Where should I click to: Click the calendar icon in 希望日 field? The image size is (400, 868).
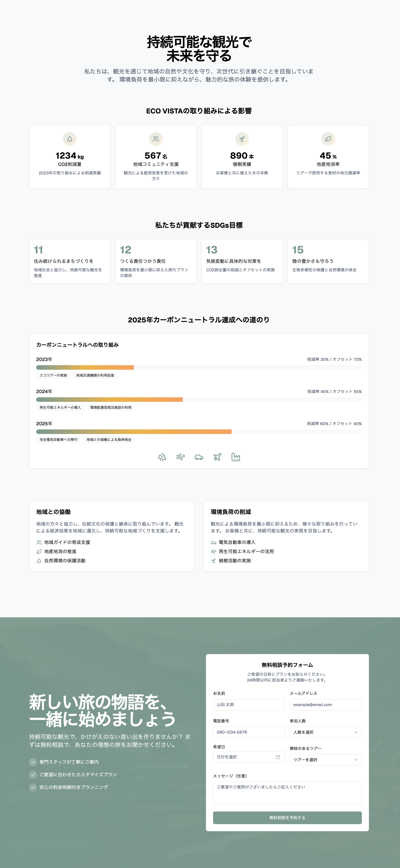[x=278, y=757]
